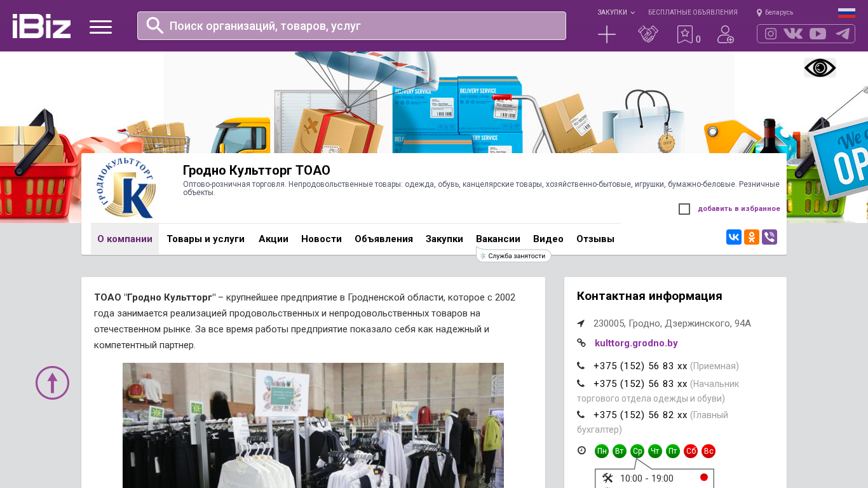Switch to Товары и услуги tab
Screen dimensions: 868x488
point(206,239)
